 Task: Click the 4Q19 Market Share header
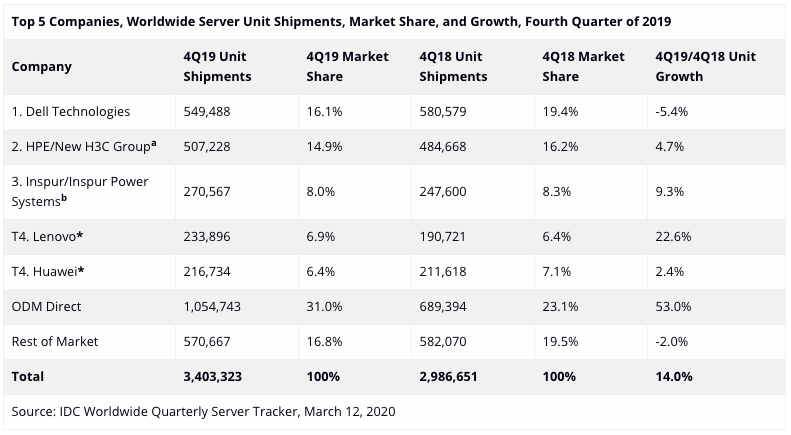(x=347, y=66)
